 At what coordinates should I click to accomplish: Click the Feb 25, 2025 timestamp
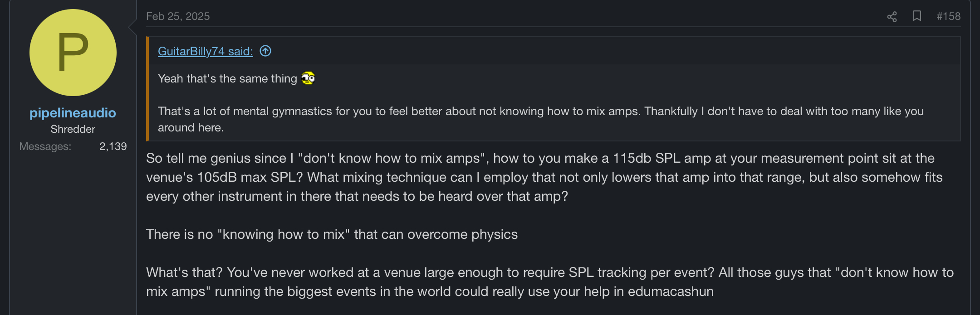tap(178, 16)
